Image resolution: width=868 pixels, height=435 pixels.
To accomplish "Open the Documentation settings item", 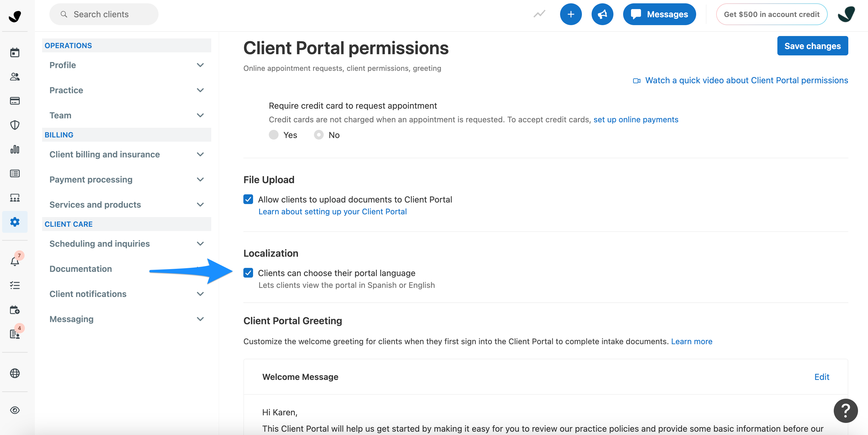I will tap(81, 269).
